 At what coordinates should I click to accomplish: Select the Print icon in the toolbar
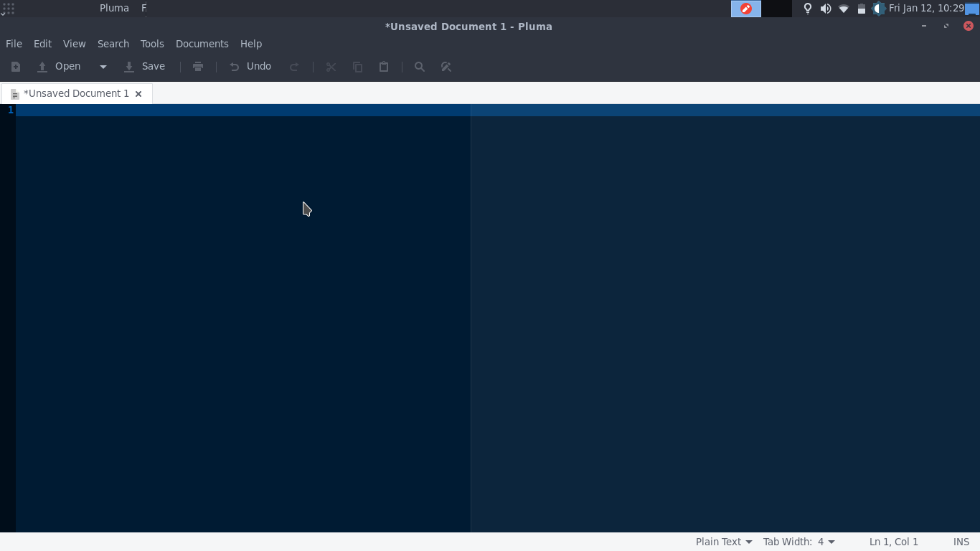[x=198, y=67]
